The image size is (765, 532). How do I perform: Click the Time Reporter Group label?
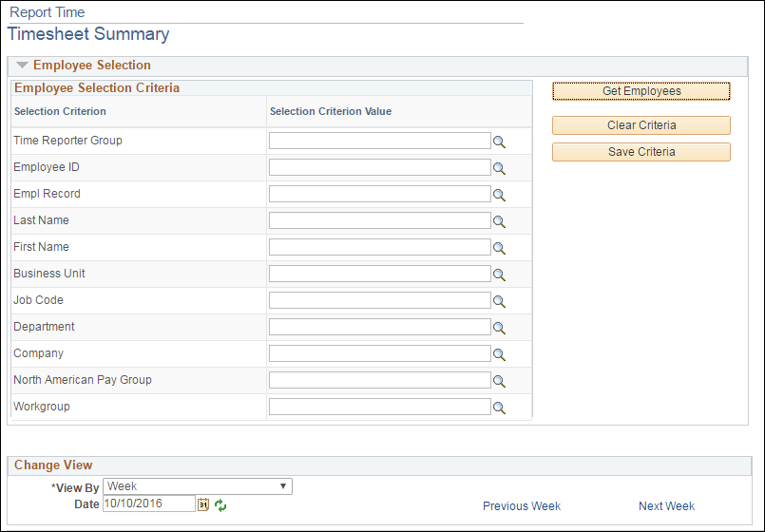(x=67, y=141)
